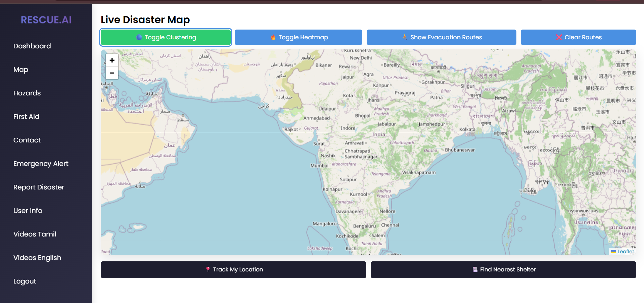Click Mangaluru label on the map
The width and height of the screenshot is (644, 303).
point(325,224)
